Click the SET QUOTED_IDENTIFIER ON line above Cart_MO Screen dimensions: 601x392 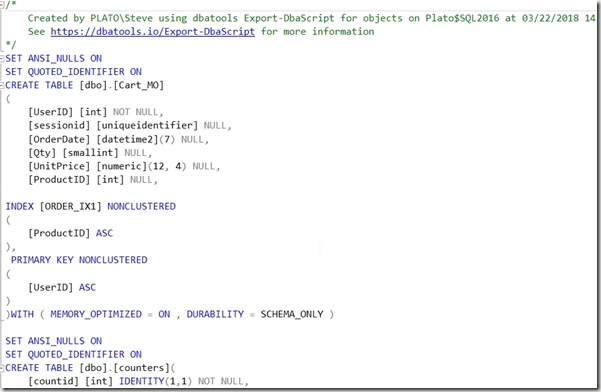73,72
